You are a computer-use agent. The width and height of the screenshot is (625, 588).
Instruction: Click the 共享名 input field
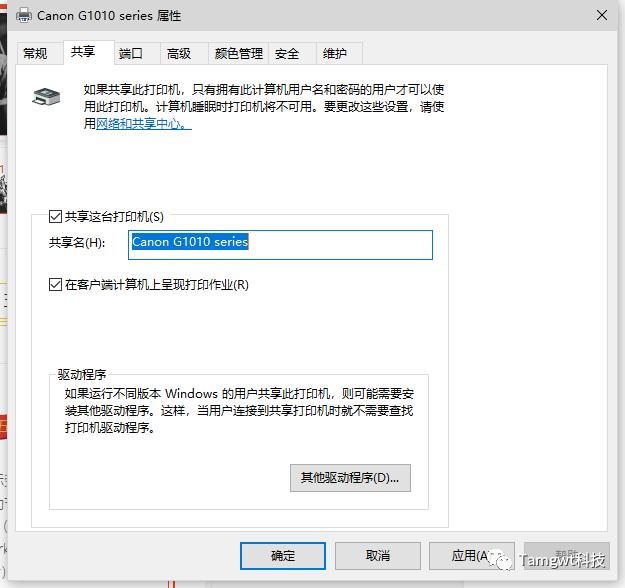coord(280,245)
